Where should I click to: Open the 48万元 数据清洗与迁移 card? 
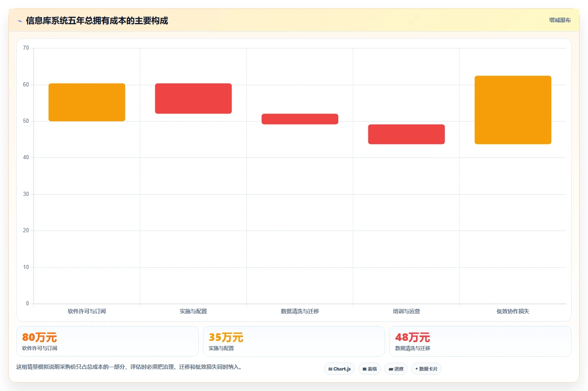tap(480, 341)
